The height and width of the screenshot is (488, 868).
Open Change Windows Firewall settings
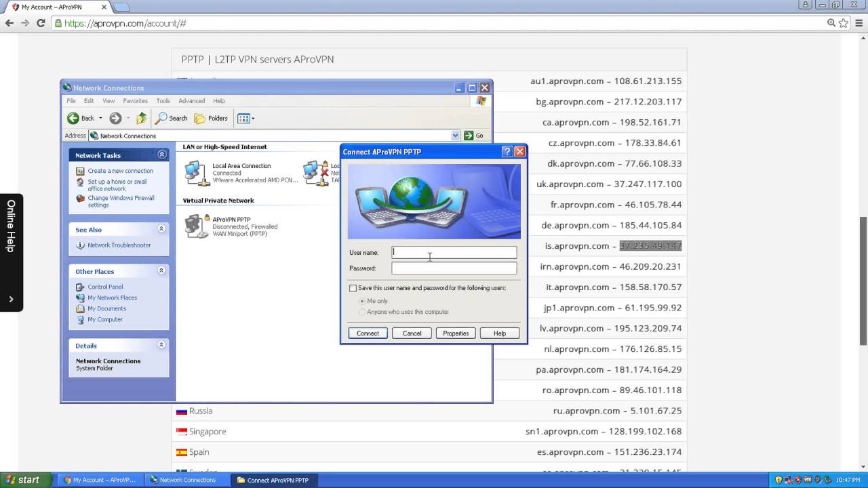[x=121, y=201]
